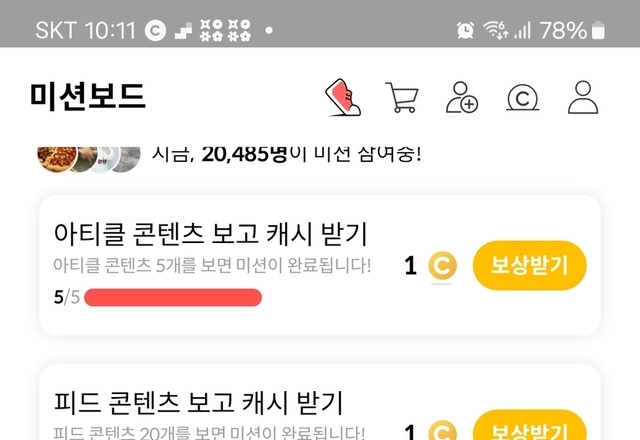Tap the gold coin in article mission
The image size is (640, 440).
click(x=442, y=266)
